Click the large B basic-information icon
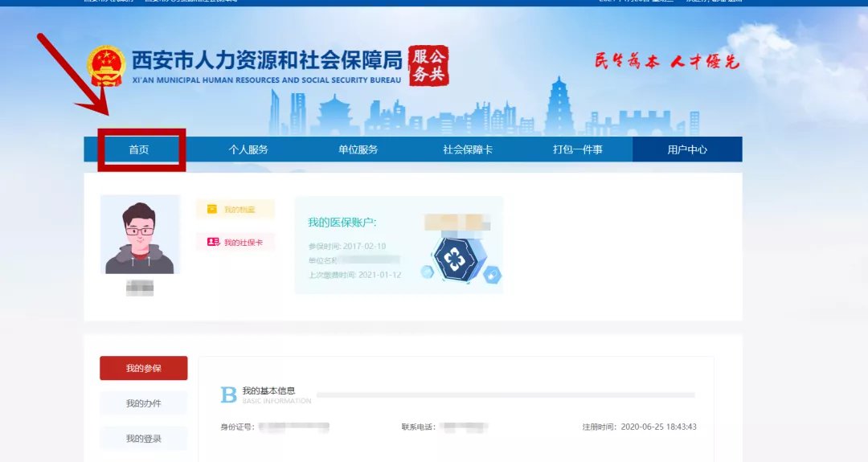The width and height of the screenshot is (868, 462). click(228, 395)
